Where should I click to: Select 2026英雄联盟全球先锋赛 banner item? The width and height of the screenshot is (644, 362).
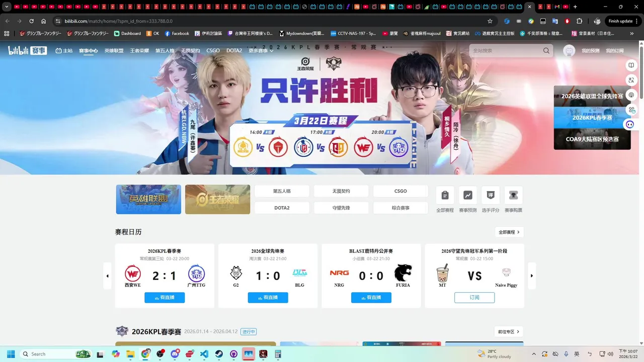click(x=592, y=96)
